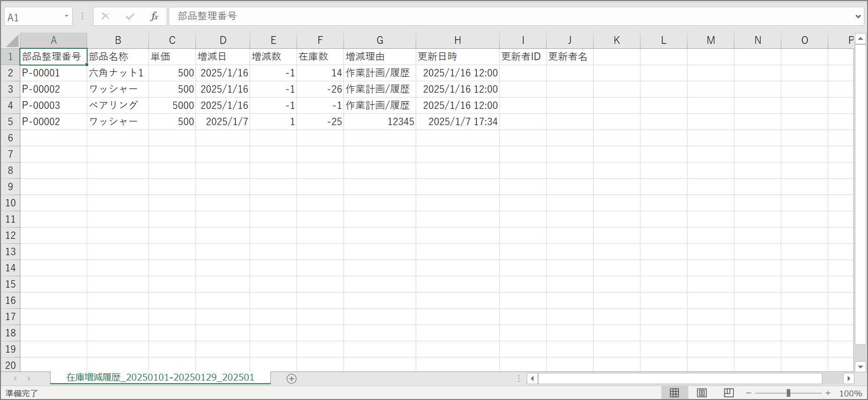The image size is (868, 400).
Task: Expand the formula bar with chevron
Action: pos(858,16)
